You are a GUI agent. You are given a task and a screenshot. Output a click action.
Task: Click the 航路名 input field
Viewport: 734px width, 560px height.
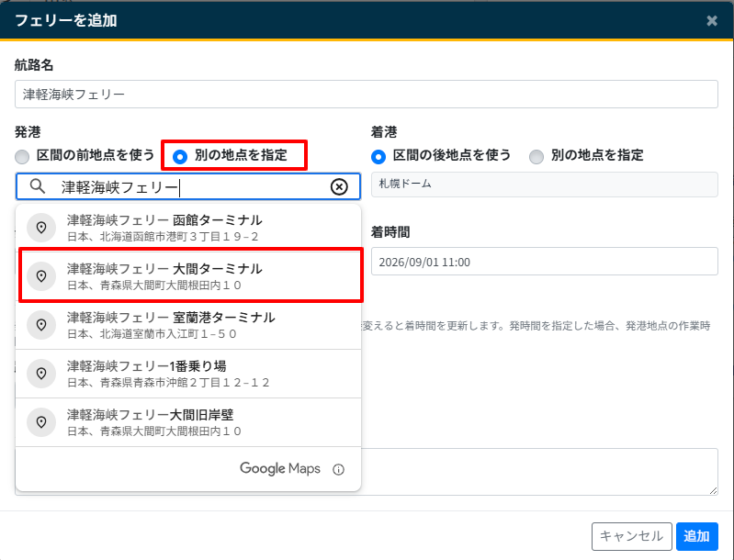366,94
